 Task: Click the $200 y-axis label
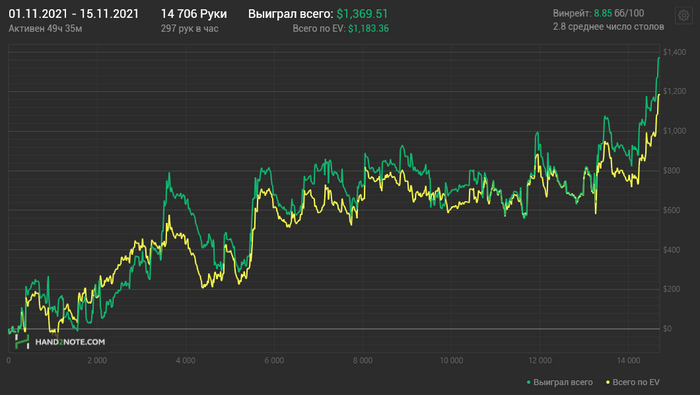pos(672,289)
